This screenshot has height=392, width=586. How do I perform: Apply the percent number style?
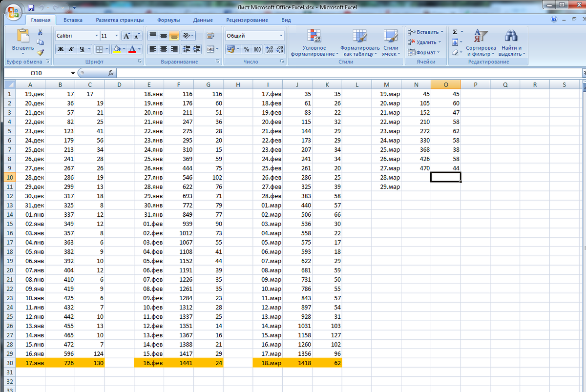[246, 49]
